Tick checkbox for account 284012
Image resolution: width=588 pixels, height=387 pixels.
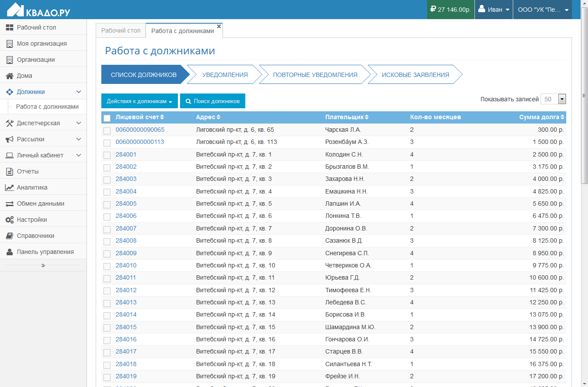click(x=107, y=291)
